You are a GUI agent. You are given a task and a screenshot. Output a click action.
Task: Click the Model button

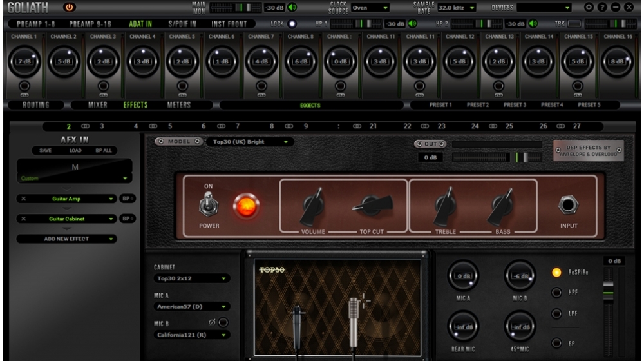click(x=178, y=141)
